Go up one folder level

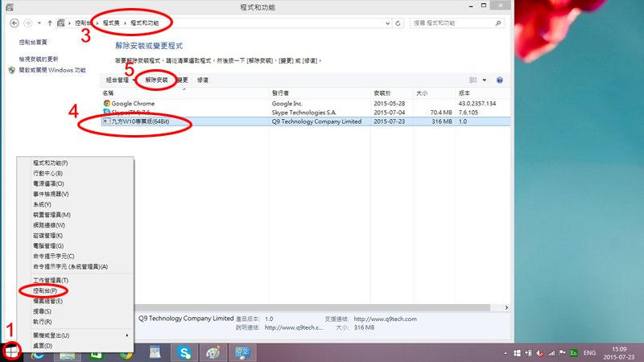tap(50, 23)
